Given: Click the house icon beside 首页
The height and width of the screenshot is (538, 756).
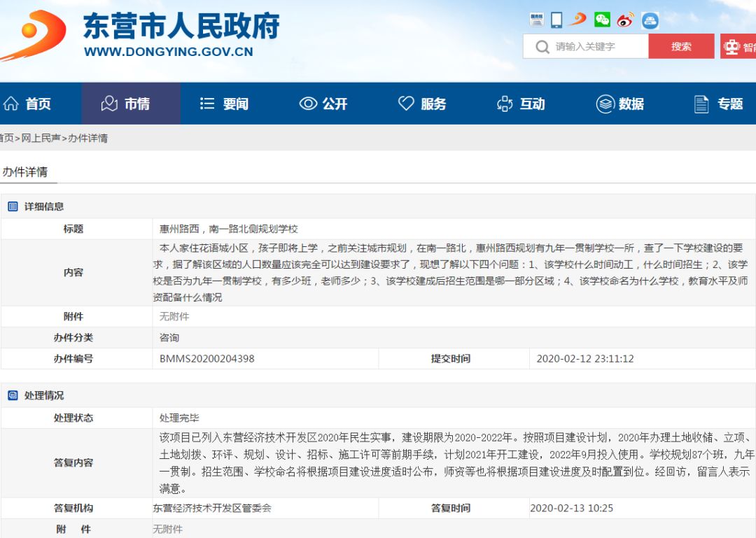Looking at the screenshot, I should (x=10, y=104).
